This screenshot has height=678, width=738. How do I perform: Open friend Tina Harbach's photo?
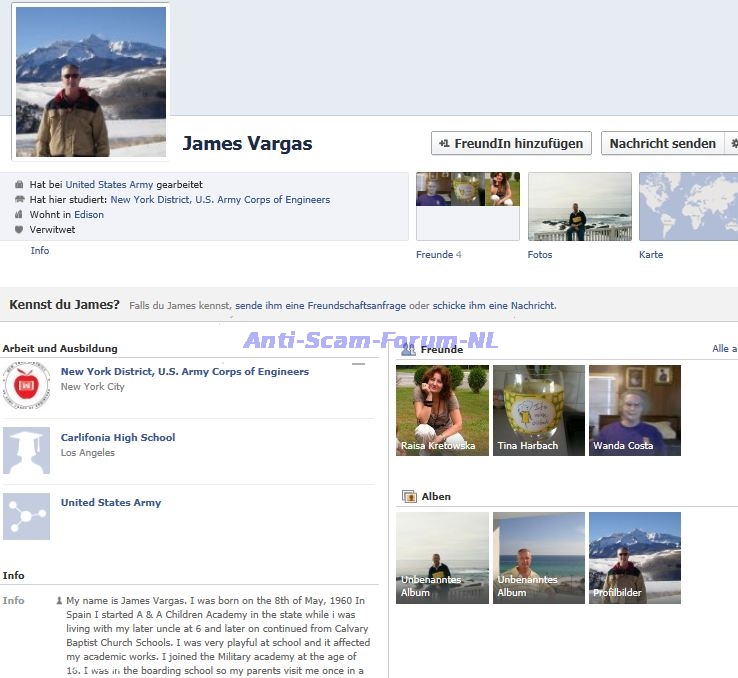point(538,410)
